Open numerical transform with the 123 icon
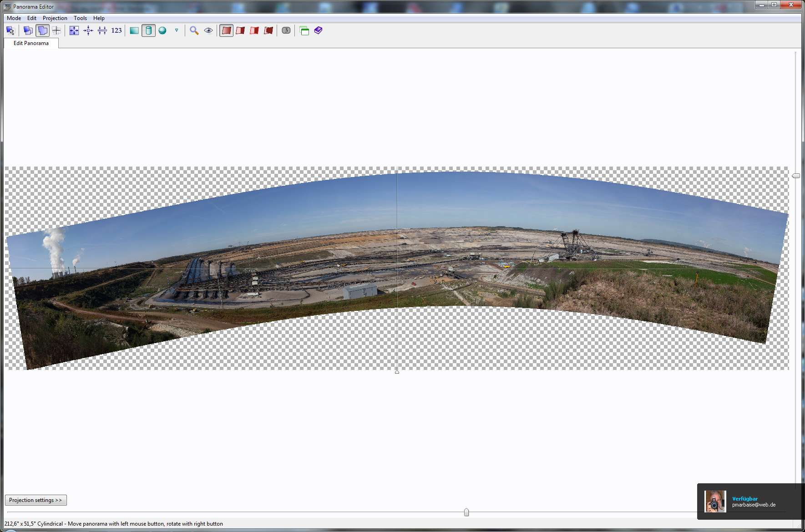Viewport: 805px width, 532px height. tap(116, 30)
